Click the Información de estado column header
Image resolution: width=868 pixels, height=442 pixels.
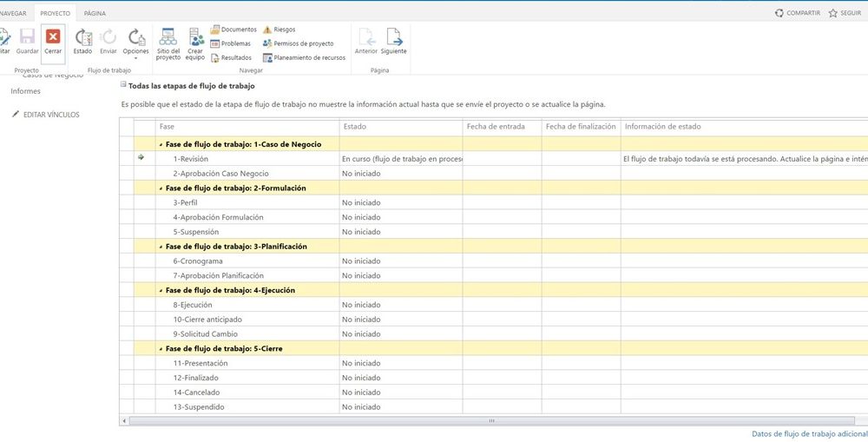744,127
